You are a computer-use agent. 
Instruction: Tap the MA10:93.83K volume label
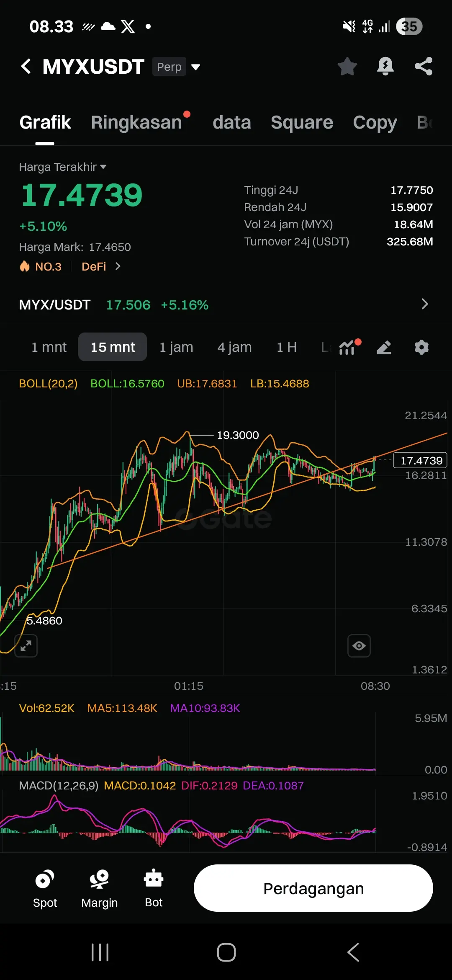coord(205,708)
